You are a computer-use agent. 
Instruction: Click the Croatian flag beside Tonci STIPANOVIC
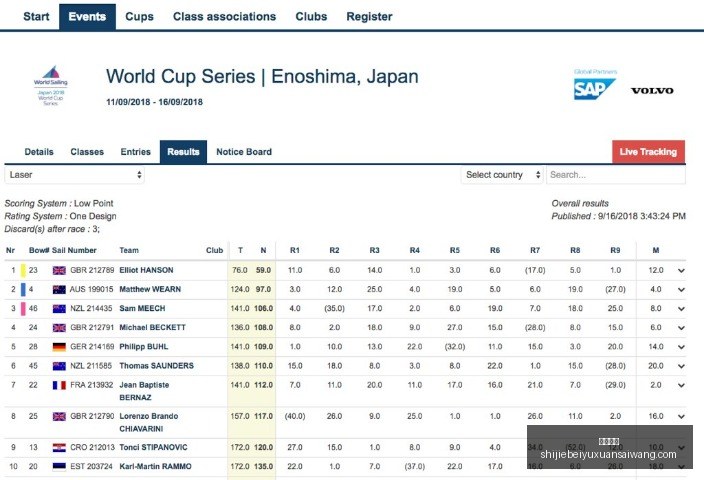click(x=59, y=448)
